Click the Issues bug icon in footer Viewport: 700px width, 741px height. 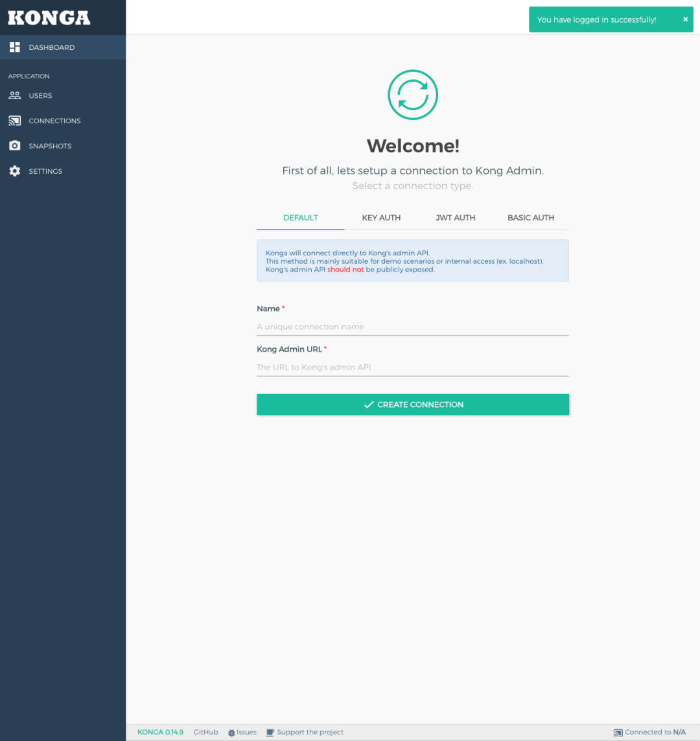pyautogui.click(x=231, y=733)
